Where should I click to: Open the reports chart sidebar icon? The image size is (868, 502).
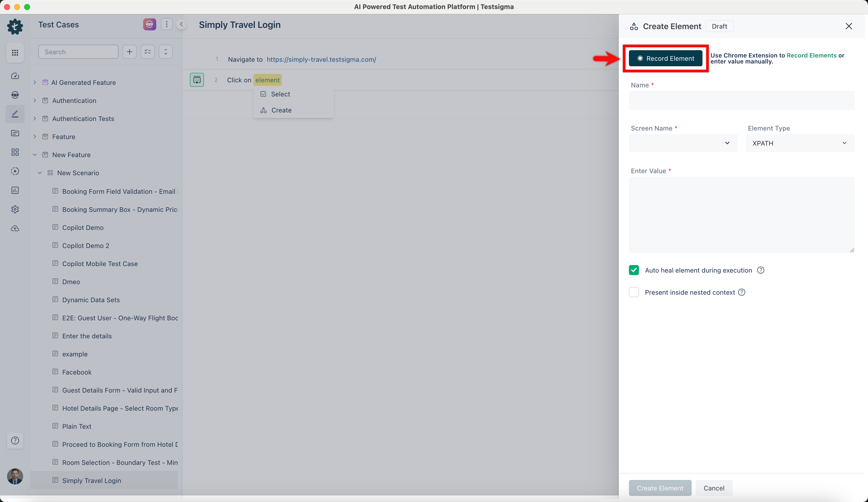(15, 190)
